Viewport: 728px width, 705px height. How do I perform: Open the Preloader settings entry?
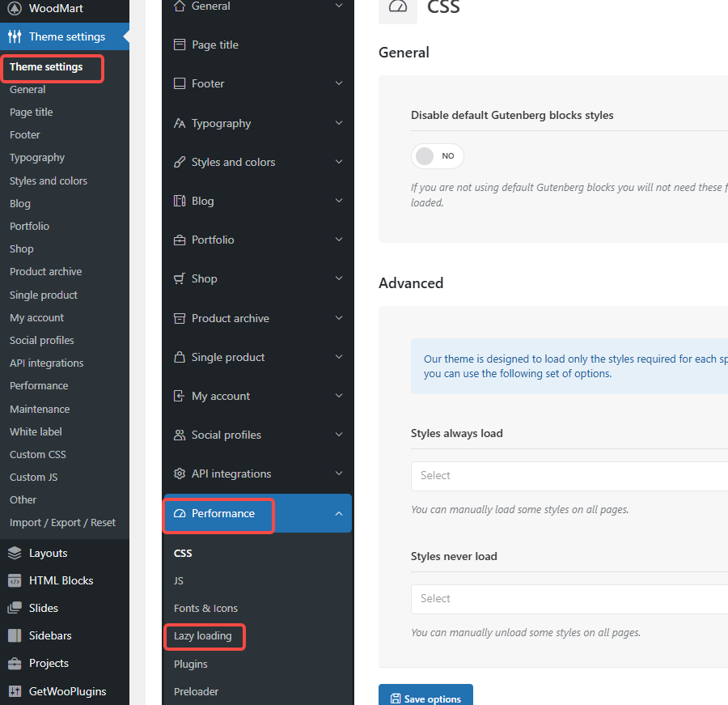point(195,691)
